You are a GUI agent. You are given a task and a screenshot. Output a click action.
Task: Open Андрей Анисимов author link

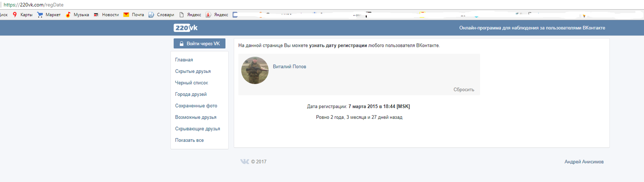(x=584, y=161)
